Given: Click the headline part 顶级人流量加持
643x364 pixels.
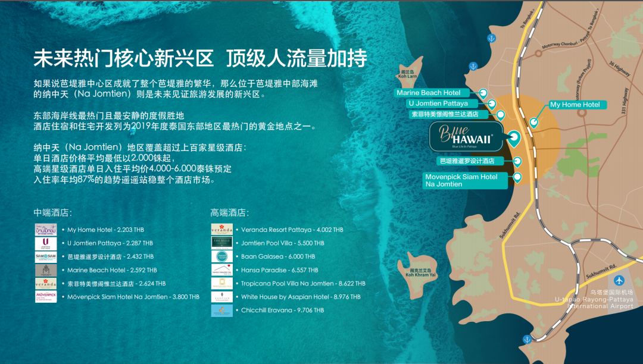Looking at the screenshot, I should [x=296, y=58].
